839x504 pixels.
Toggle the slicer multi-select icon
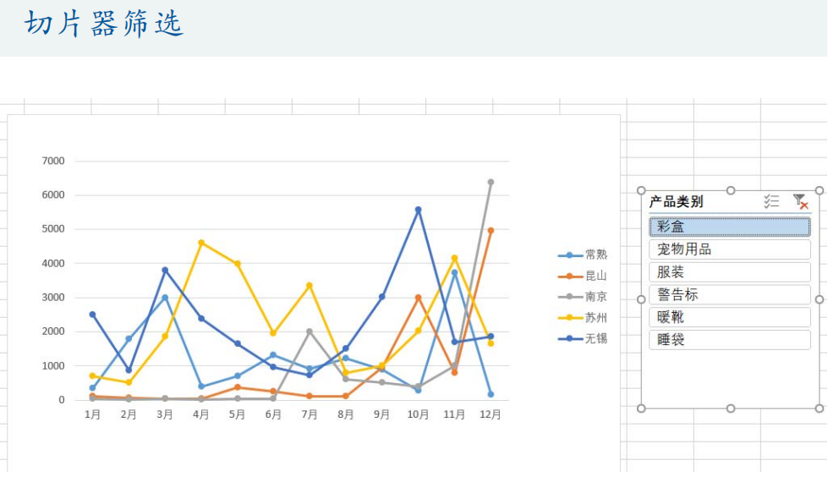pyautogui.click(x=770, y=201)
